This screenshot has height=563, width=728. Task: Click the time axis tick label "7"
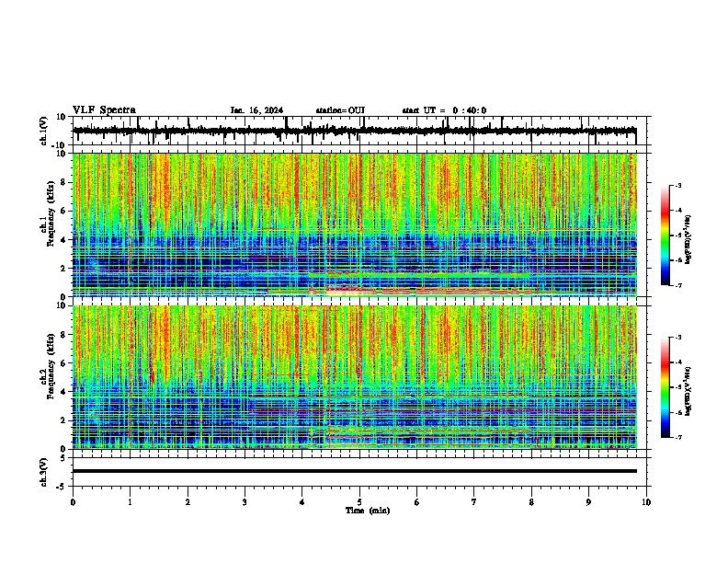point(474,502)
